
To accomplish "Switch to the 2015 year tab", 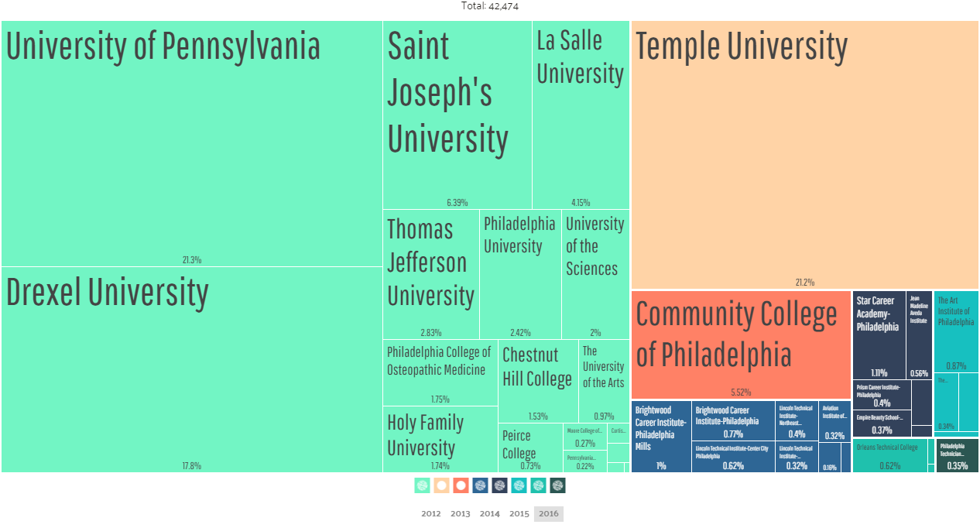I will [519, 513].
